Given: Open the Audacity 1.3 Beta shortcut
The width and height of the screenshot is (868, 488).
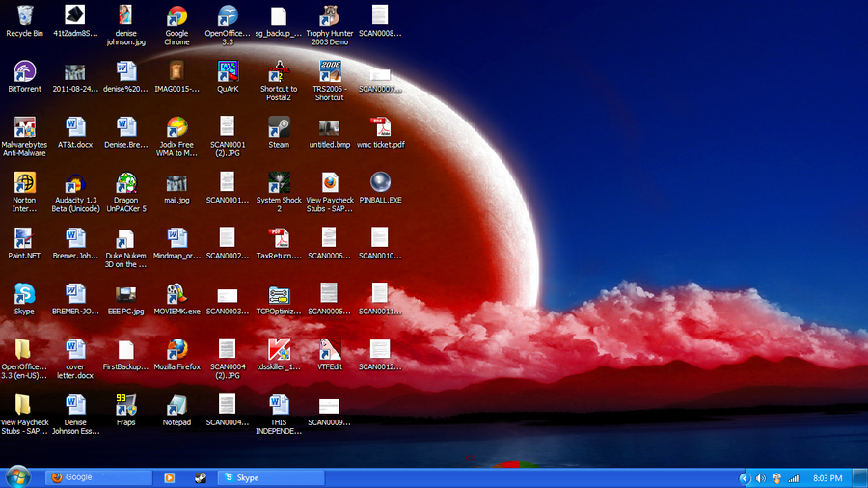Looking at the screenshot, I should pos(75,183).
